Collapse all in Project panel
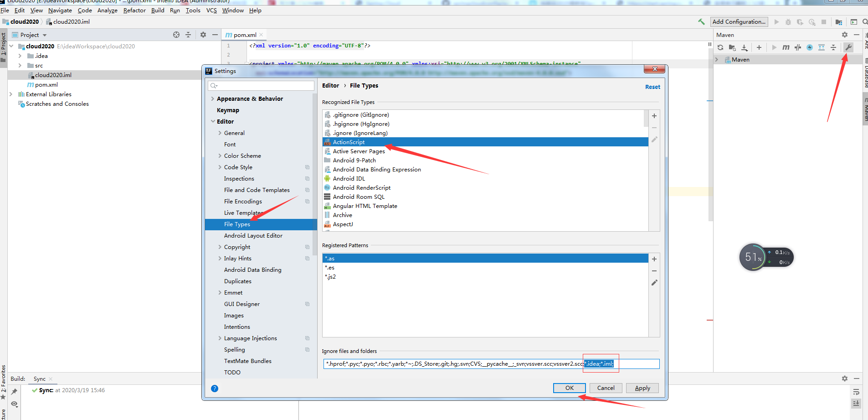The width and height of the screenshot is (868, 420). click(x=188, y=35)
